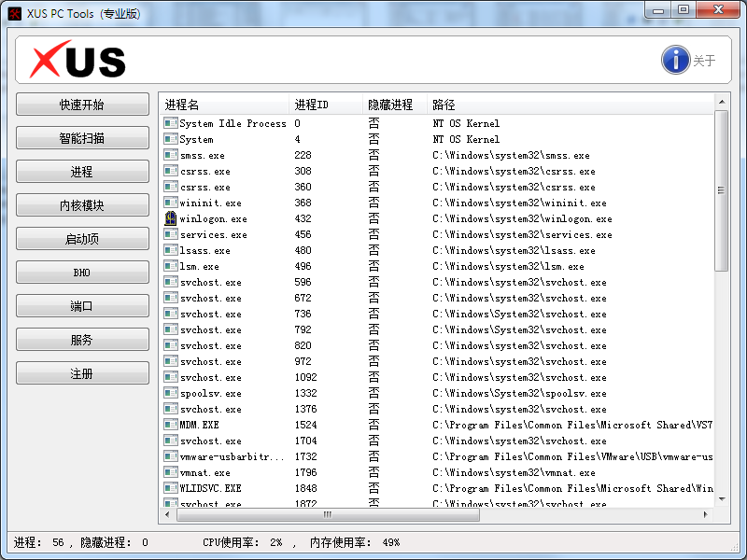This screenshot has height=560, width=747.
Task: Sort by 进程名 column header
Action: [225, 105]
